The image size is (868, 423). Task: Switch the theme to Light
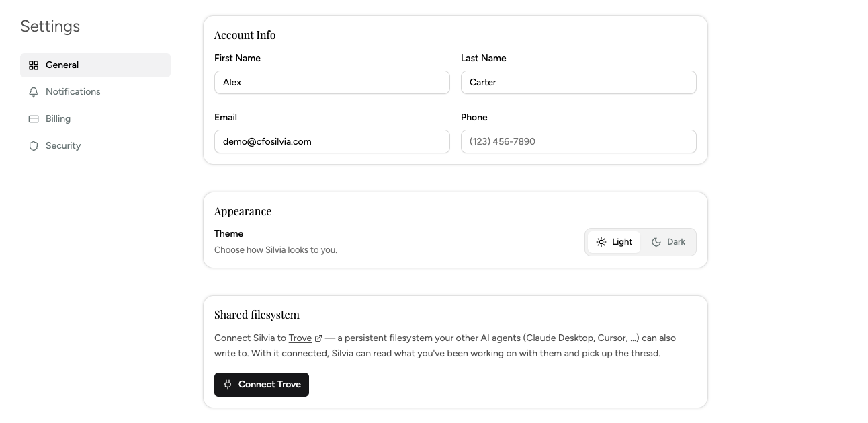pyautogui.click(x=614, y=242)
